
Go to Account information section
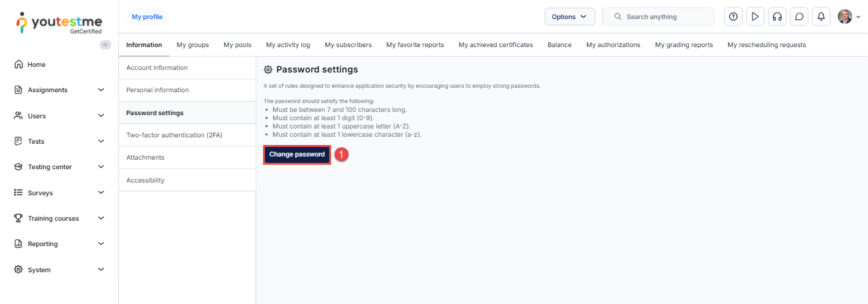click(157, 68)
